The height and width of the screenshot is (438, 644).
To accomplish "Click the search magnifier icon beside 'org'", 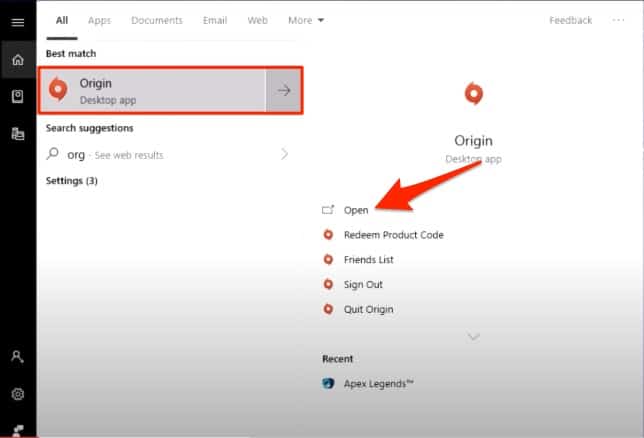I will (53, 154).
